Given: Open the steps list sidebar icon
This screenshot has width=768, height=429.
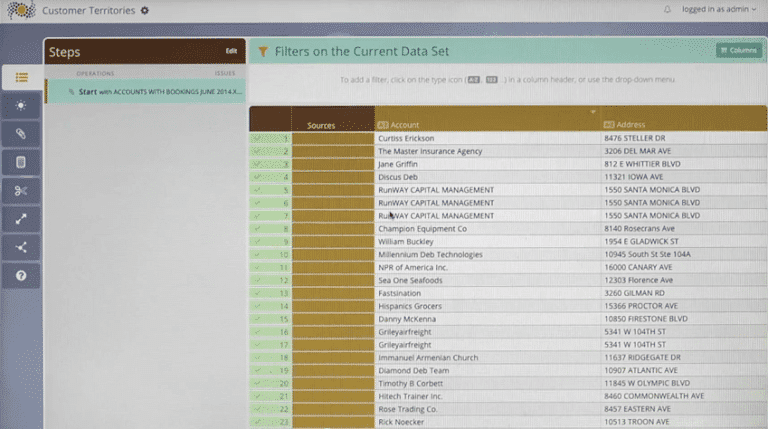Looking at the screenshot, I should [21, 77].
